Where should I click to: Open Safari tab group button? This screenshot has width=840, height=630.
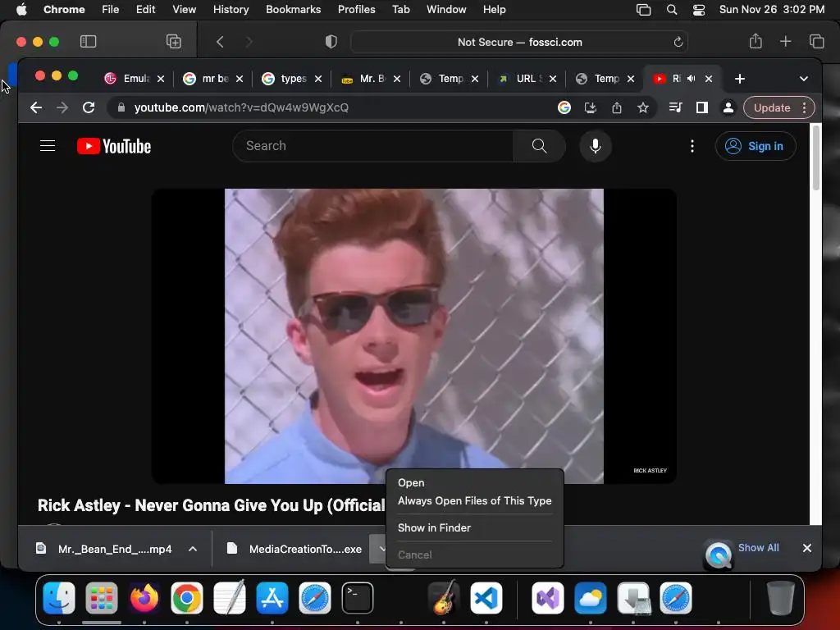click(174, 42)
